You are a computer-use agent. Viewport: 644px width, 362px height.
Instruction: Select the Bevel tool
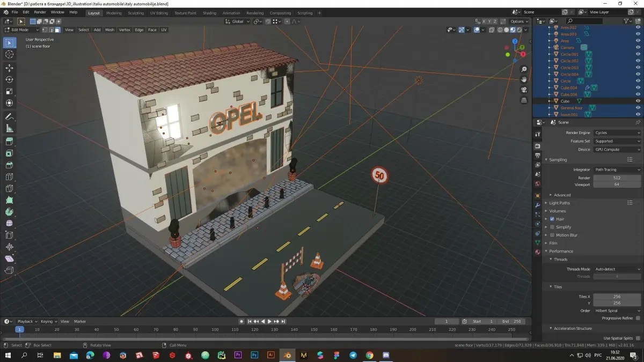9,165
